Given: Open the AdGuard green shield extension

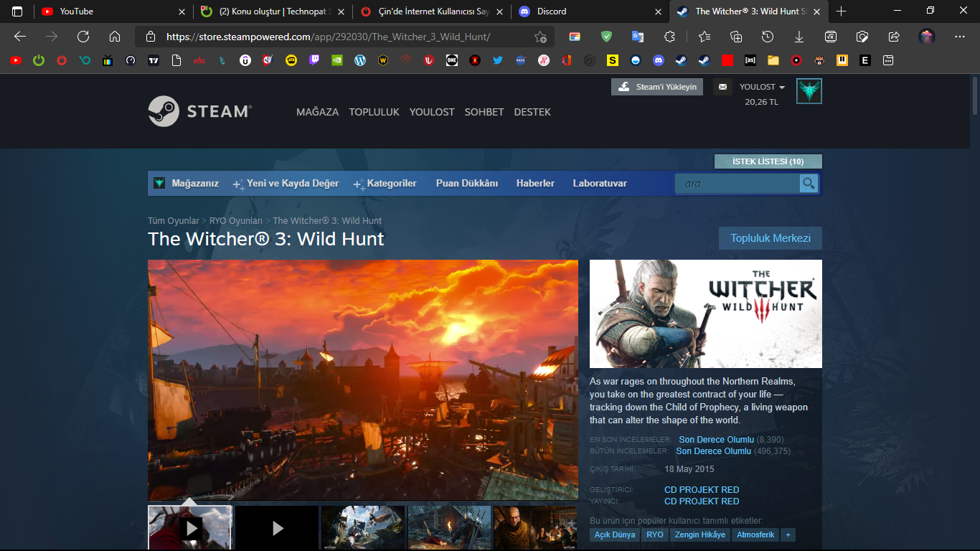Looking at the screenshot, I should pyautogui.click(x=606, y=37).
